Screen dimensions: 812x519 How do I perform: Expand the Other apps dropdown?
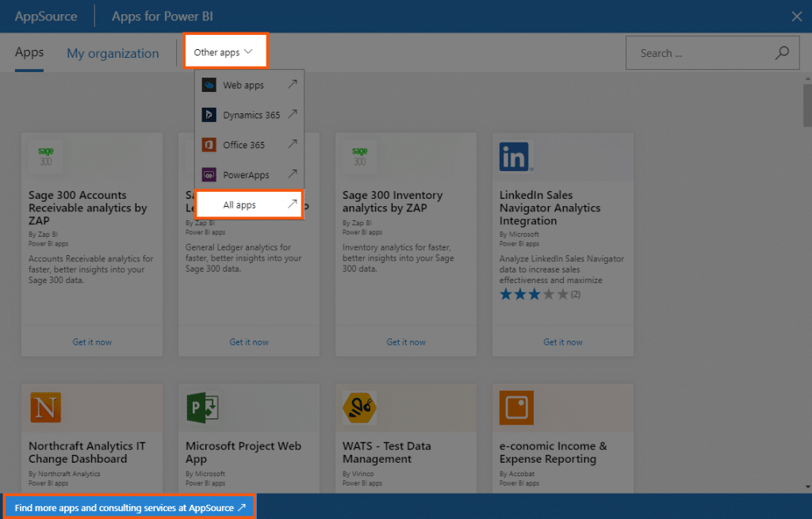point(225,52)
